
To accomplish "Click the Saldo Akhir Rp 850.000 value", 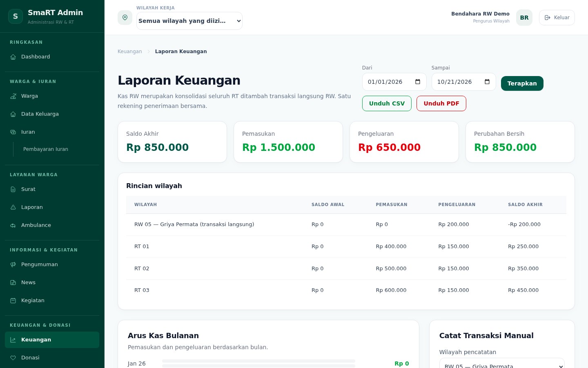I will coord(158,147).
